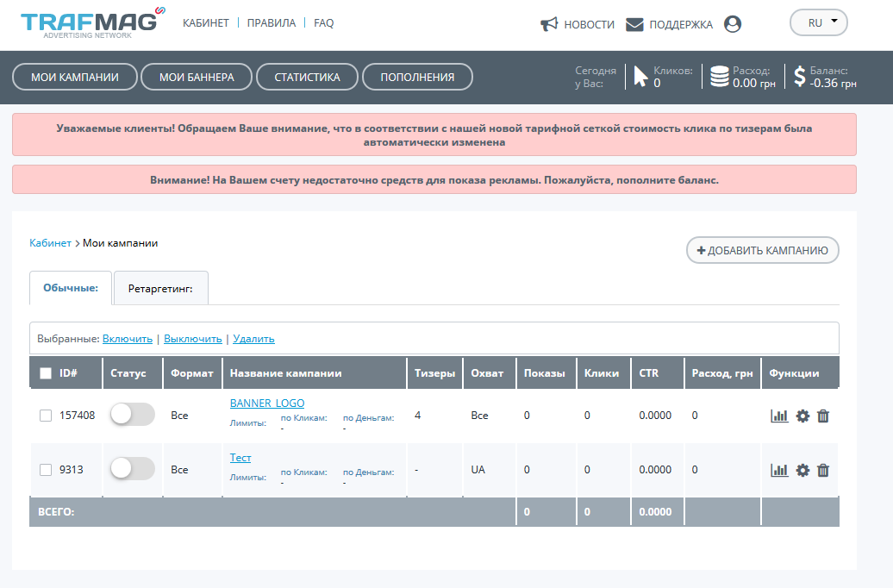Screen dimensions: 893x588
Task: Expand the RU language dropdown
Action: [819, 23]
